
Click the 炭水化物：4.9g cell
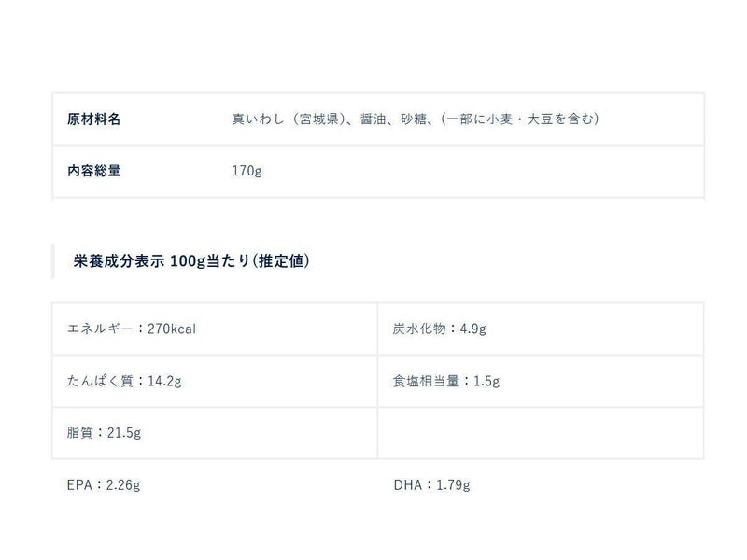(x=440, y=329)
